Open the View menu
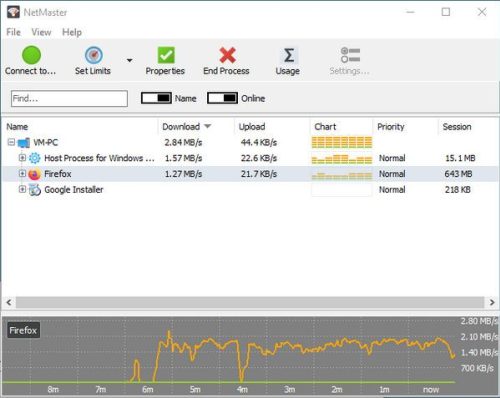 pyautogui.click(x=41, y=32)
